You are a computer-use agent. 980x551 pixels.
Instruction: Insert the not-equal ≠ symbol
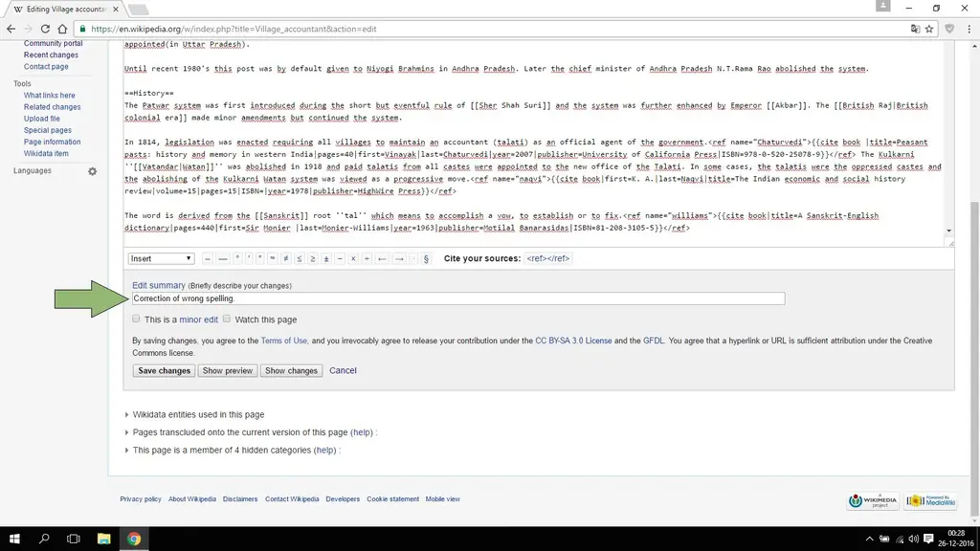click(x=285, y=258)
